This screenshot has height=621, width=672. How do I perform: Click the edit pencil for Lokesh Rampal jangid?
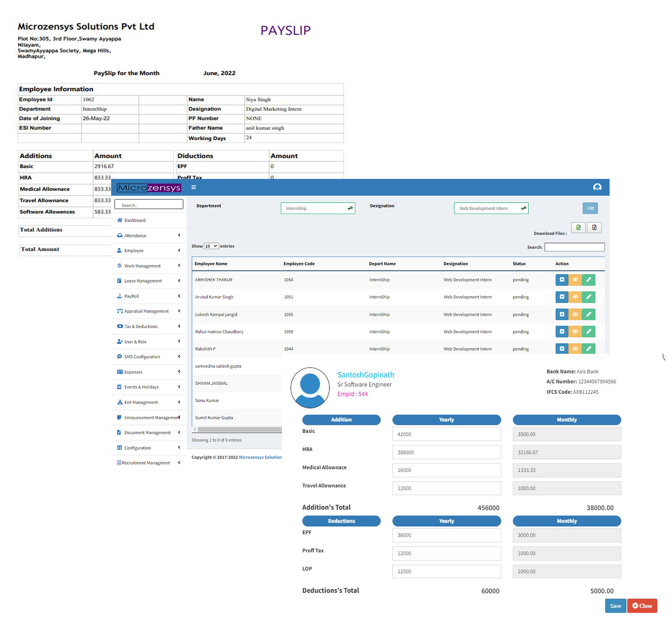(589, 314)
